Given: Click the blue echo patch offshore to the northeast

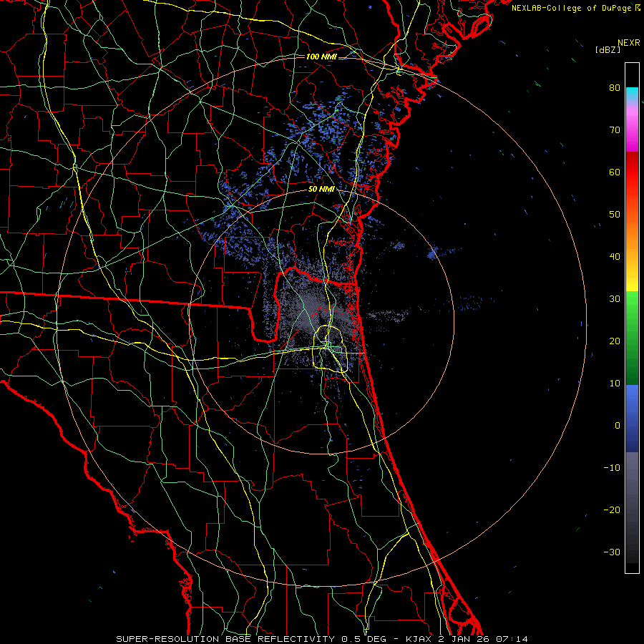Looking at the screenshot, I should tap(432, 253).
